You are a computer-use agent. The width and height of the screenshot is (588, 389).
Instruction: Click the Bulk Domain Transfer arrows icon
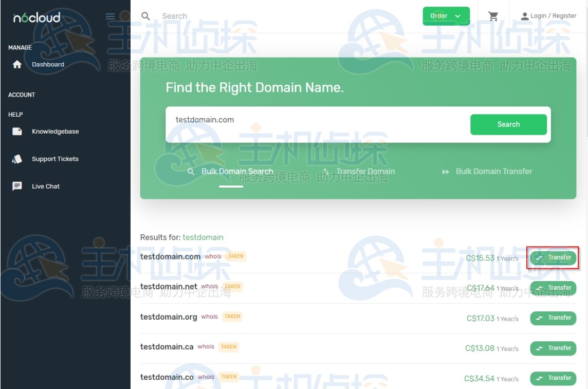pyautogui.click(x=446, y=172)
